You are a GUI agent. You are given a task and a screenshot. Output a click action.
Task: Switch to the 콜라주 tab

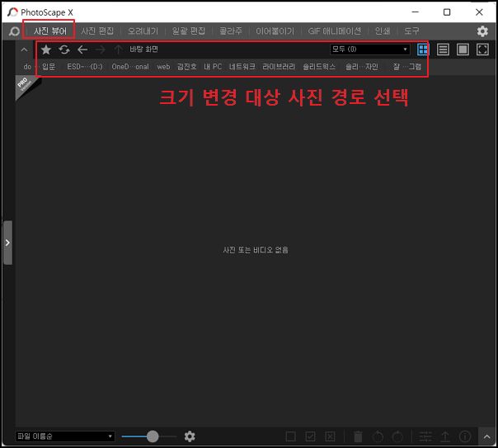(x=231, y=31)
